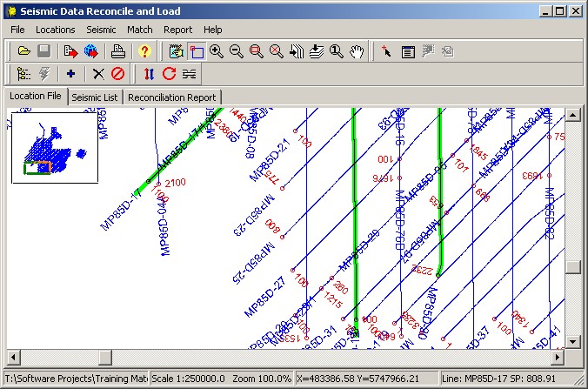Click the red prohibited circle icon

pyautogui.click(x=117, y=75)
